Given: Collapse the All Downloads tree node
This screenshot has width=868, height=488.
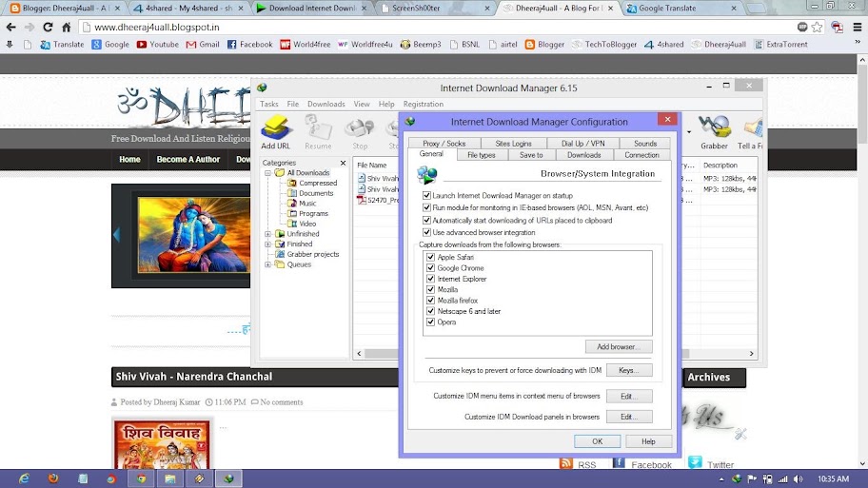Looking at the screenshot, I should 268,173.
